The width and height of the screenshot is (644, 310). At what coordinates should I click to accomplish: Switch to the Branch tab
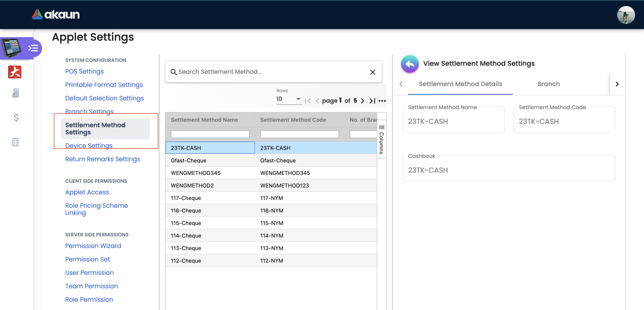549,84
